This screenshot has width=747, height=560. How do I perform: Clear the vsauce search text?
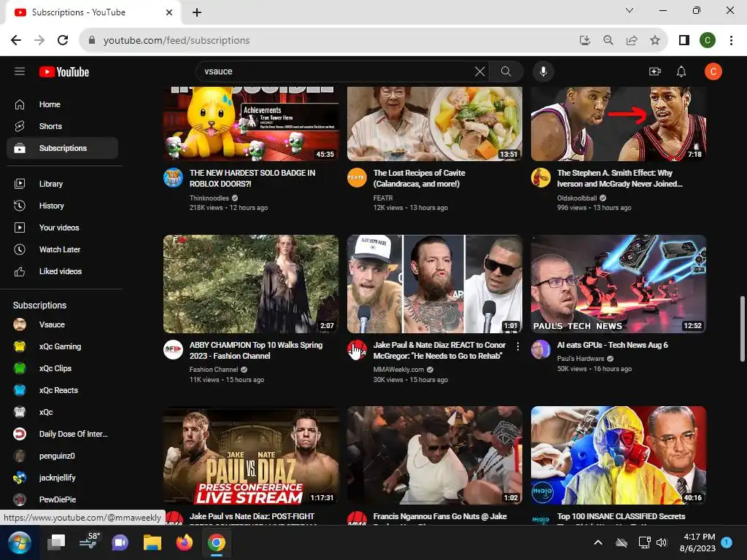(x=480, y=71)
